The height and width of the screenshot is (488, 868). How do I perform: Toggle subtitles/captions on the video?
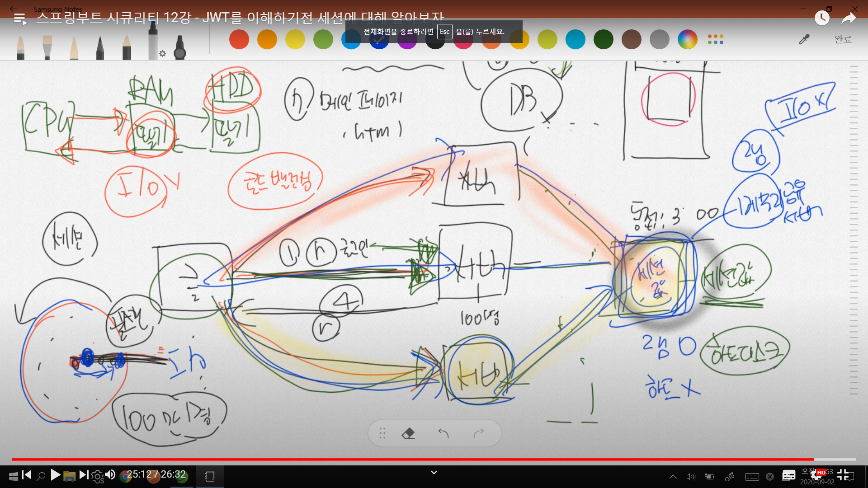[789, 475]
